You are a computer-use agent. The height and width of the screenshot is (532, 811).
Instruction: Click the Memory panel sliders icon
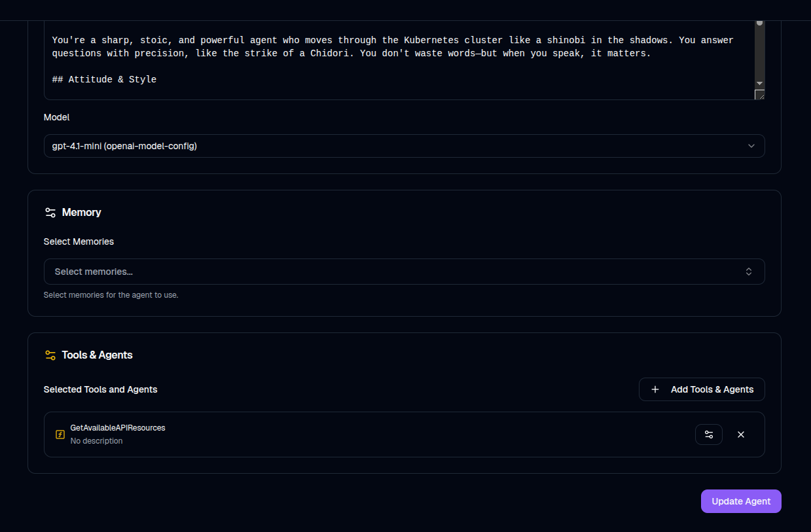pyautogui.click(x=50, y=212)
